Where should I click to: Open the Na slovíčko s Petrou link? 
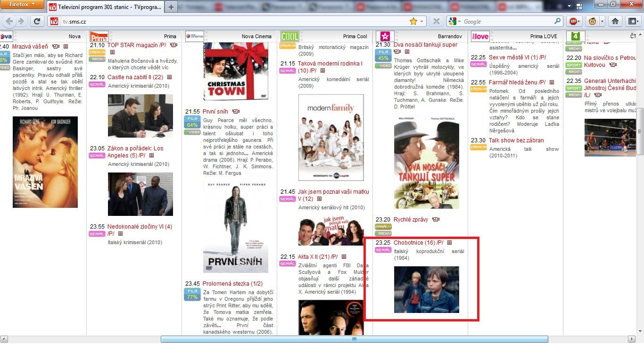(x=610, y=61)
